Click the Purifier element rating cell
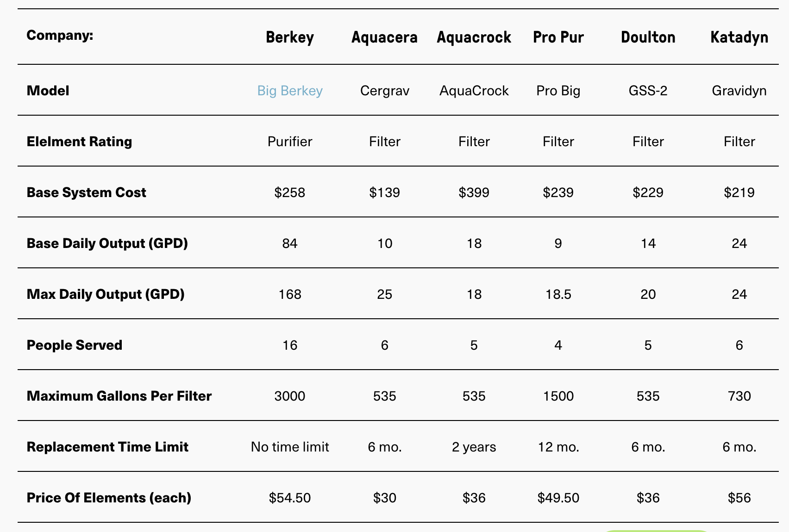This screenshot has height=532, width=789. [x=290, y=142]
